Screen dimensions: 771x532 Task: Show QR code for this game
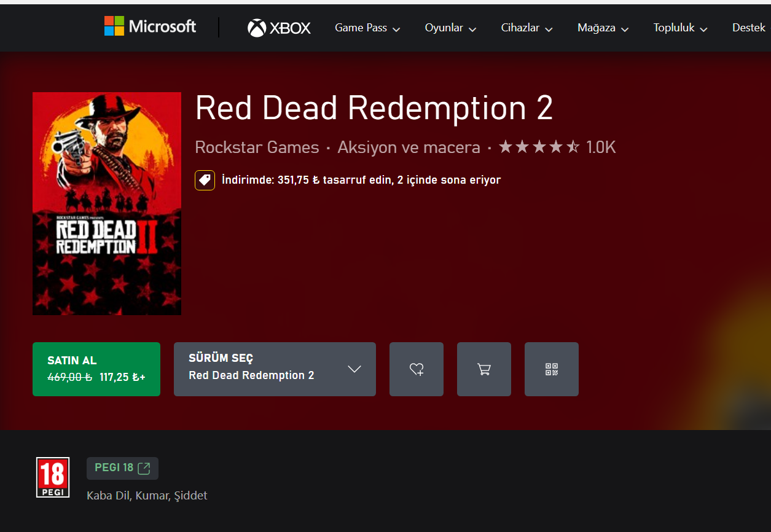click(x=552, y=369)
